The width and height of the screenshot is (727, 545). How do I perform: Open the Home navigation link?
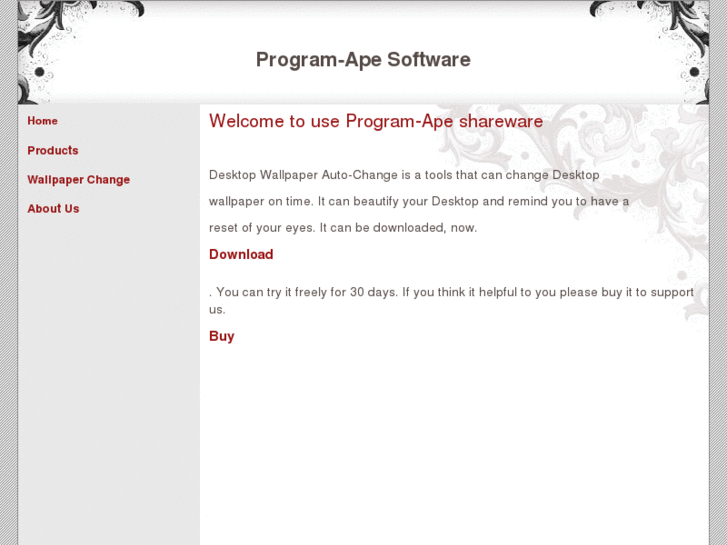(x=42, y=121)
